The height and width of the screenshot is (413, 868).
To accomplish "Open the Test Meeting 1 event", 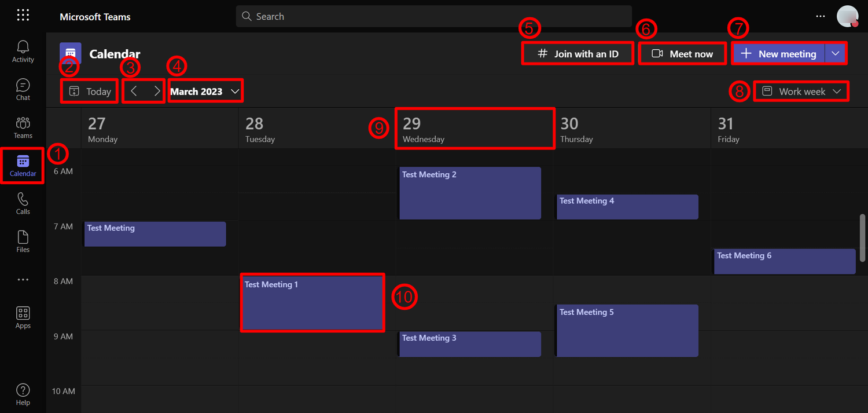I will point(312,302).
